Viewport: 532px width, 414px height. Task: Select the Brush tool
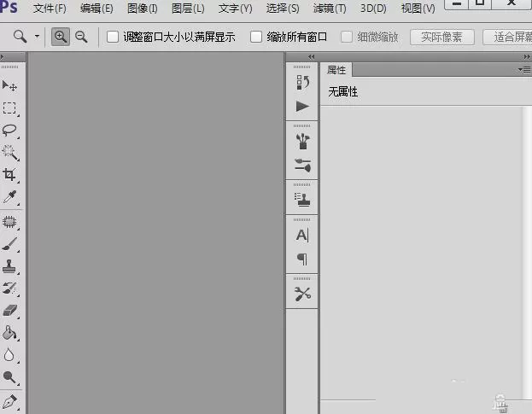[9, 244]
